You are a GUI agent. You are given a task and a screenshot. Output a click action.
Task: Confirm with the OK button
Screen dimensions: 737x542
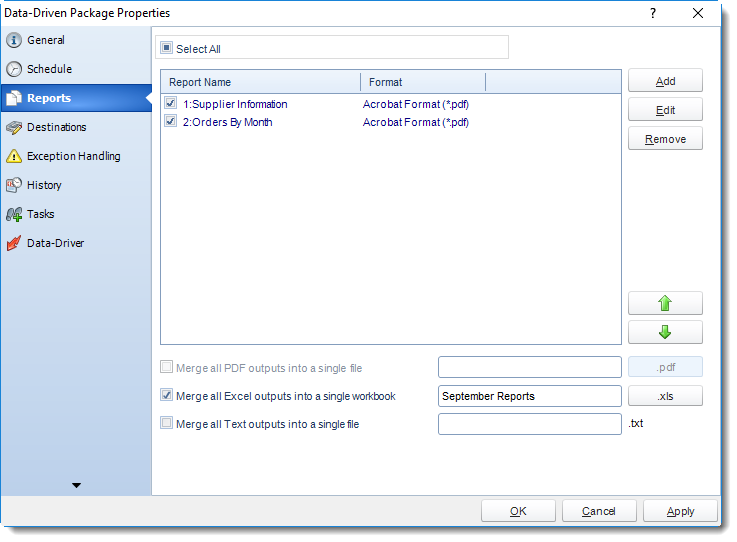point(518,511)
